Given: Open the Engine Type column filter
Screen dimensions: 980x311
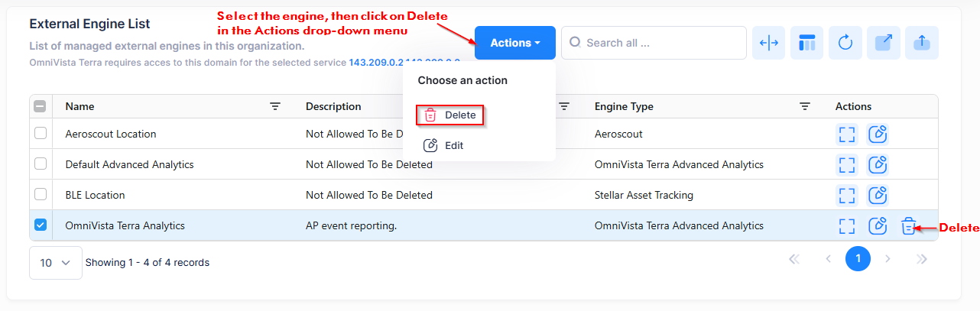Looking at the screenshot, I should click(804, 107).
